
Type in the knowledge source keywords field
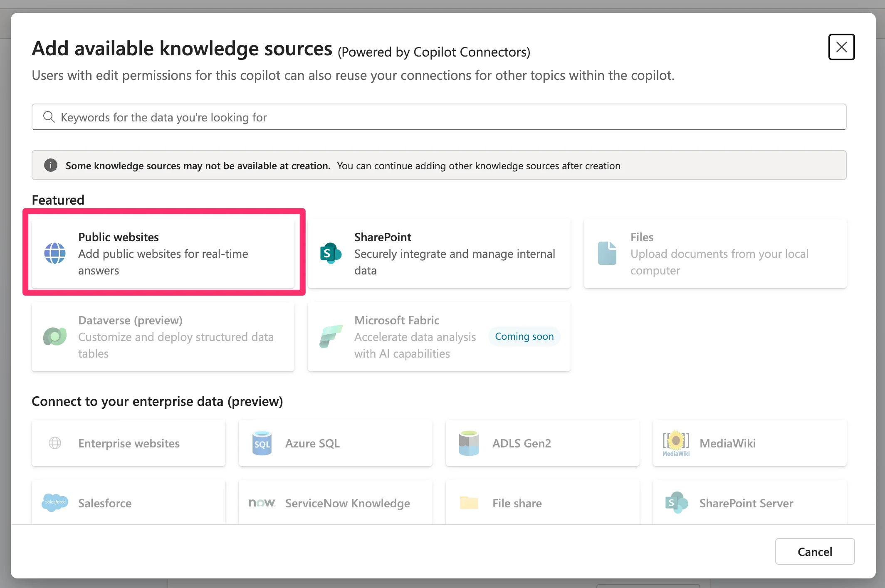(x=449, y=117)
